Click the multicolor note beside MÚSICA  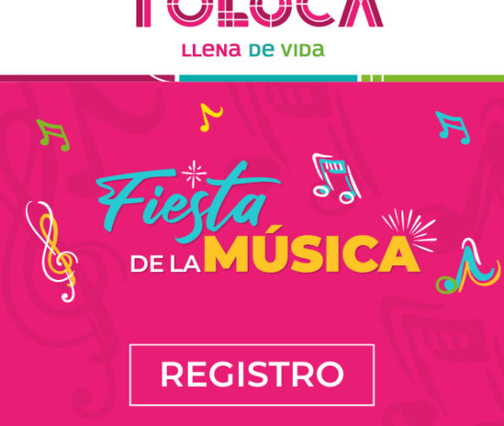468,266
